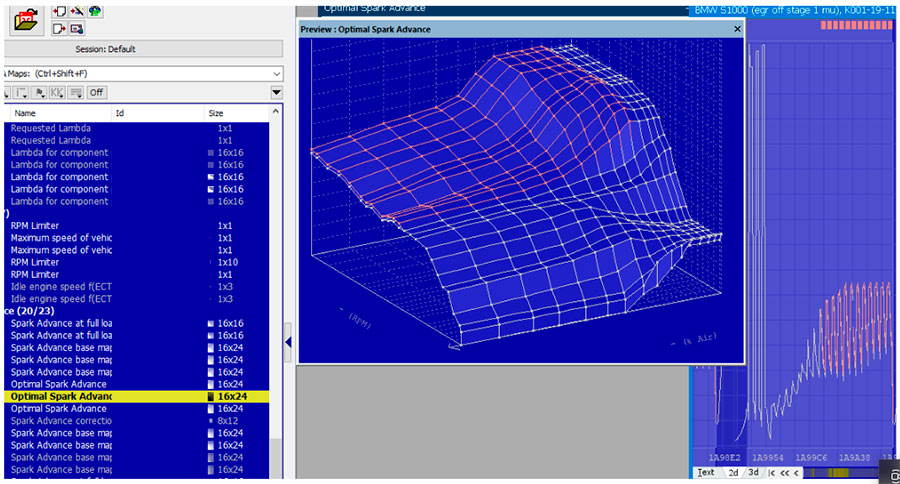Click the double-left rewind arrows icon
900x484 pixels.
(783, 472)
